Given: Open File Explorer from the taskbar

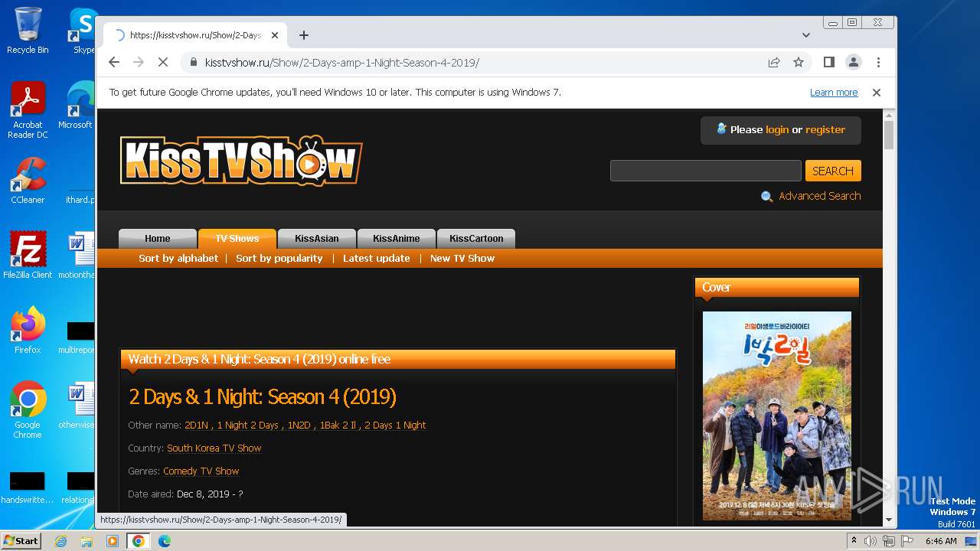Looking at the screenshot, I should click(87, 541).
